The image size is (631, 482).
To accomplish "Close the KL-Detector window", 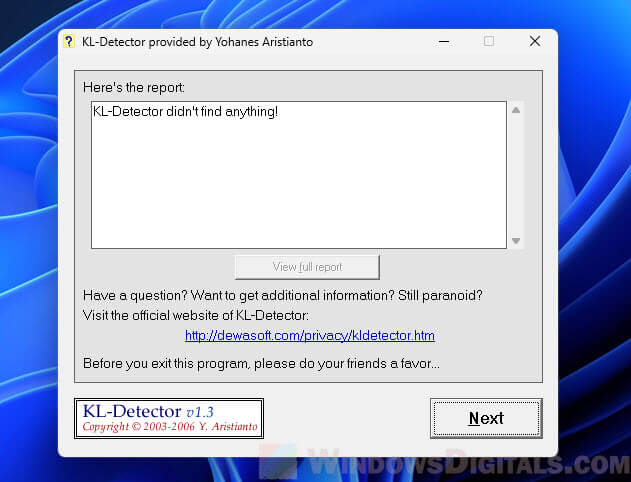I will [x=535, y=41].
